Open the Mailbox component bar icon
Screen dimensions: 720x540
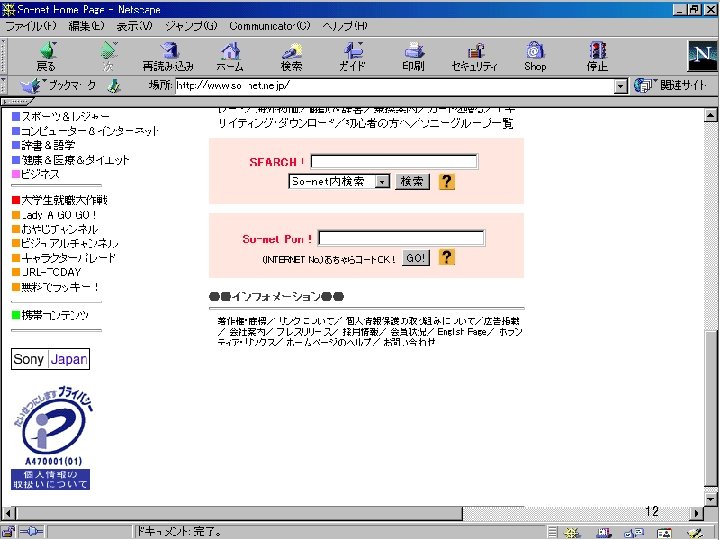click(603, 533)
